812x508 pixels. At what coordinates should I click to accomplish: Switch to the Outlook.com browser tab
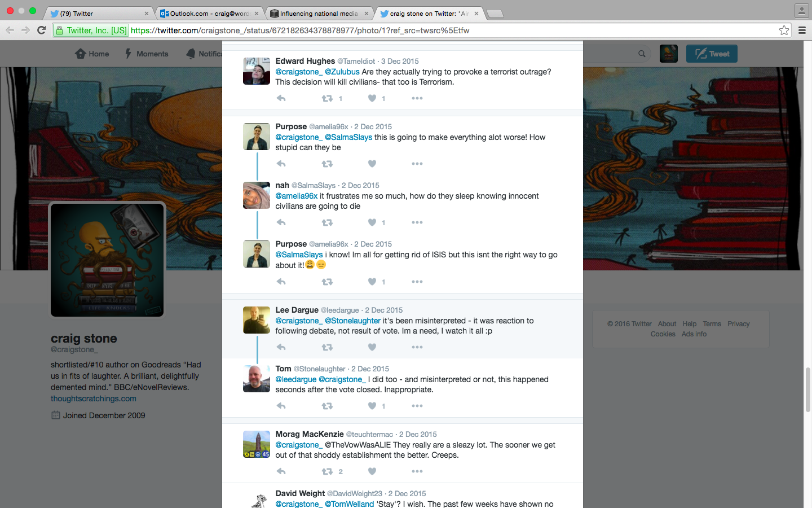coord(209,14)
